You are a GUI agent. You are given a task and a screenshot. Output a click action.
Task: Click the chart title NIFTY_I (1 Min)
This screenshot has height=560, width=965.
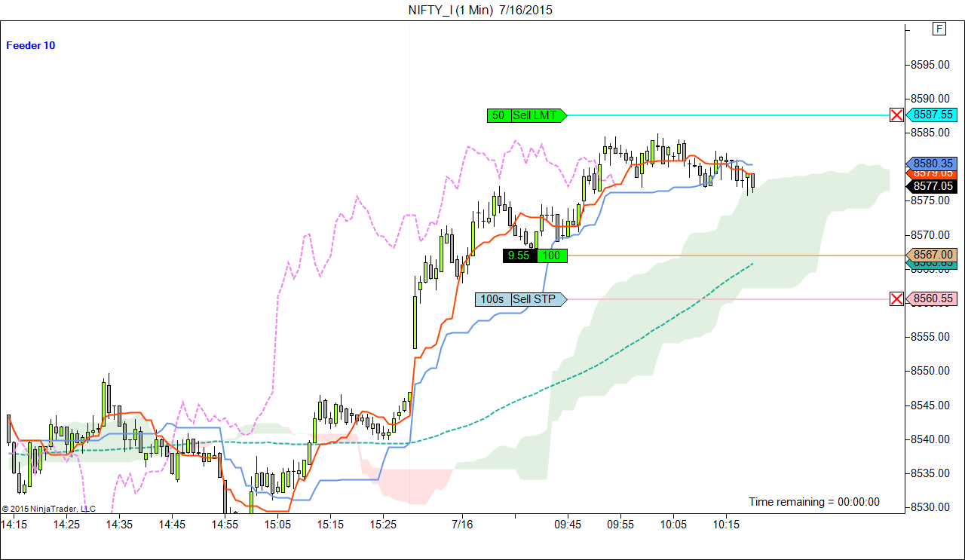click(451, 10)
